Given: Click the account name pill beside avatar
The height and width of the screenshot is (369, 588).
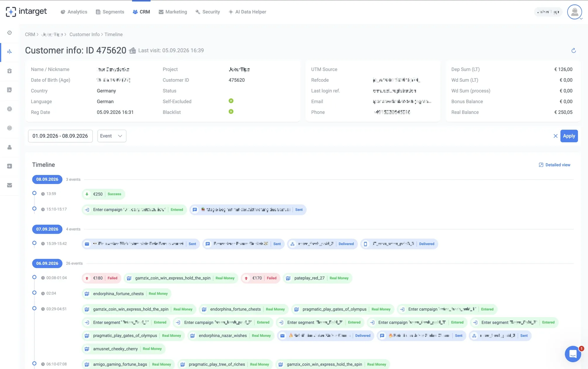Looking at the screenshot, I should pyautogui.click(x=548, y=12).
